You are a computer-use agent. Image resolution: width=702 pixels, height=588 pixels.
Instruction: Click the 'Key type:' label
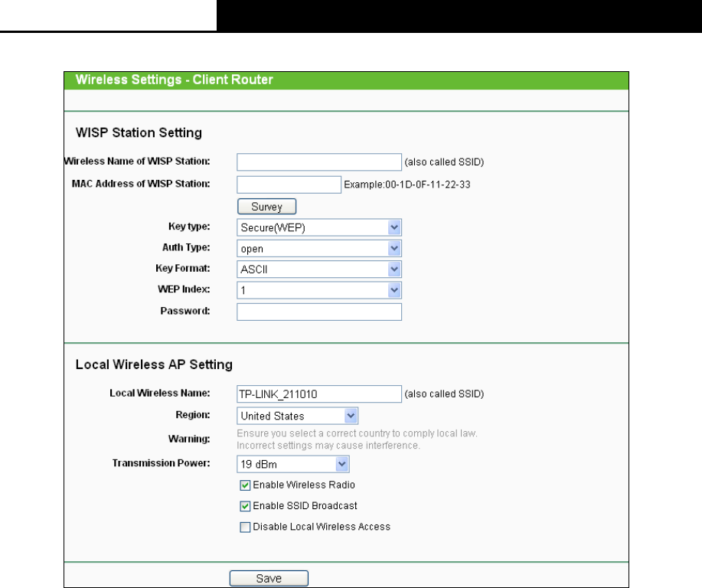tap(189, 227)
